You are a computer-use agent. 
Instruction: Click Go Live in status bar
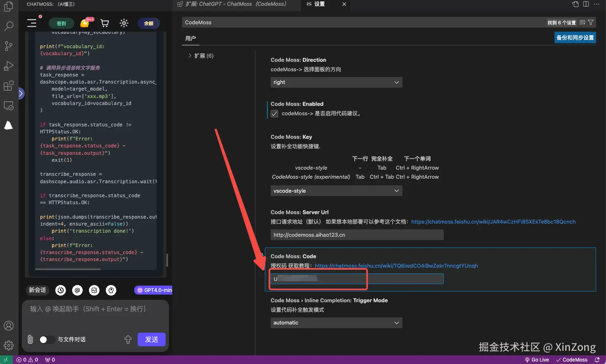(537, 360)
